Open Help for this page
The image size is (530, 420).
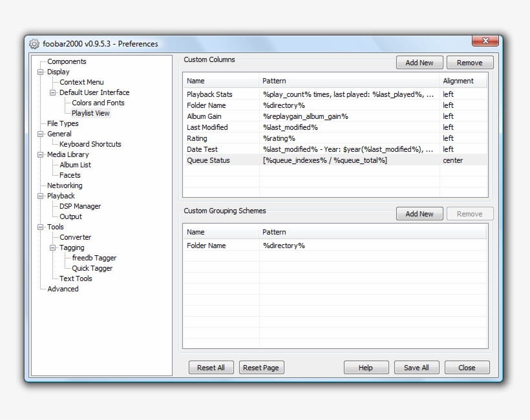tap(366, 368)
